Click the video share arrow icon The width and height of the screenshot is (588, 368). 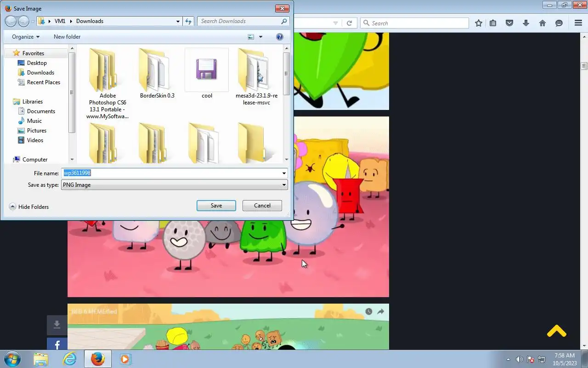(381, 311)
